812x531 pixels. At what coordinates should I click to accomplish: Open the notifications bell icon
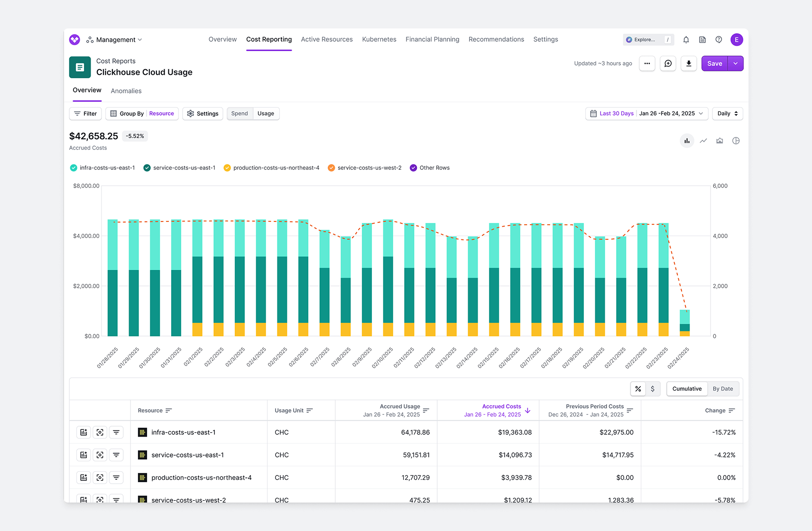click(x=686, y=40)
